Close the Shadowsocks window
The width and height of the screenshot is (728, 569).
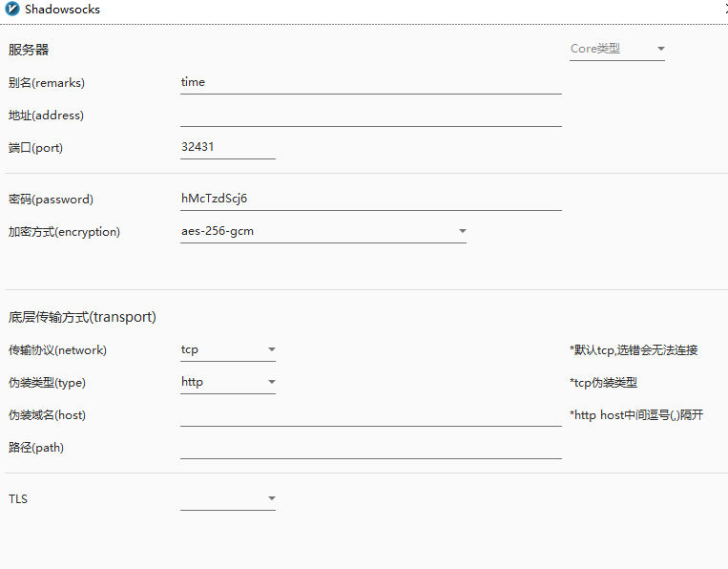pyautogui.click(x=726, y=10)
